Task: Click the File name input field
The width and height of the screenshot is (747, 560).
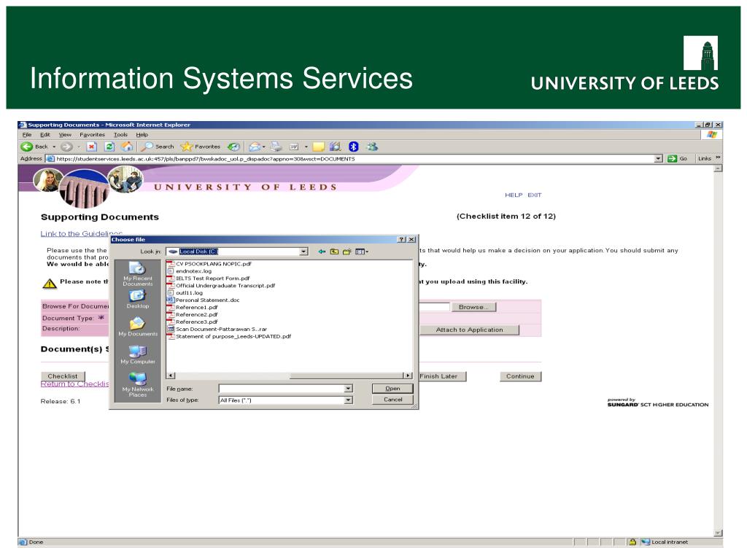Action: pos(282,389)
